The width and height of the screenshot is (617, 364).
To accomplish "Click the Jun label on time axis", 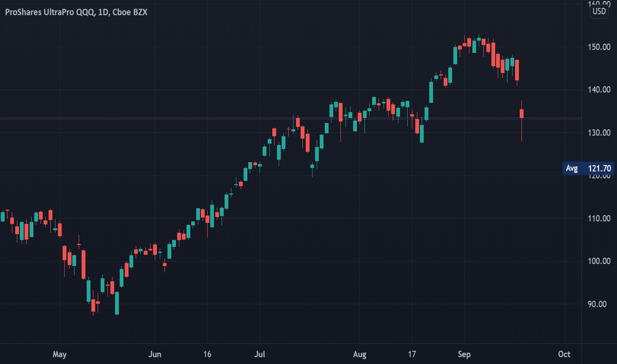I will (155, 354).
